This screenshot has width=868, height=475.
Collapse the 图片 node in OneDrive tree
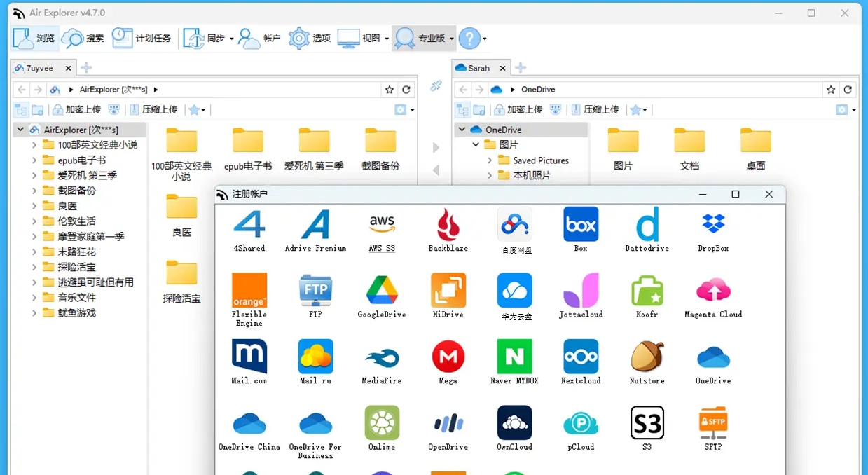(476, 145)
